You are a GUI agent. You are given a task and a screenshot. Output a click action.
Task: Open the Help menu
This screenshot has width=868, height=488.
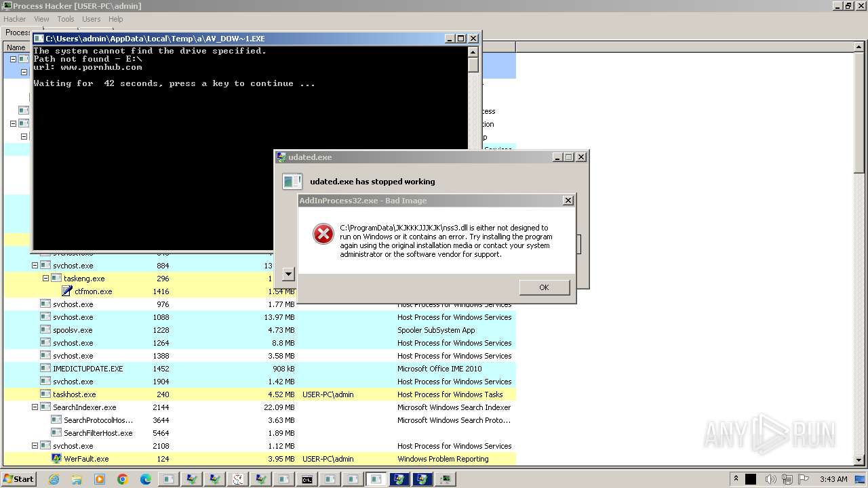click(116, 19)
